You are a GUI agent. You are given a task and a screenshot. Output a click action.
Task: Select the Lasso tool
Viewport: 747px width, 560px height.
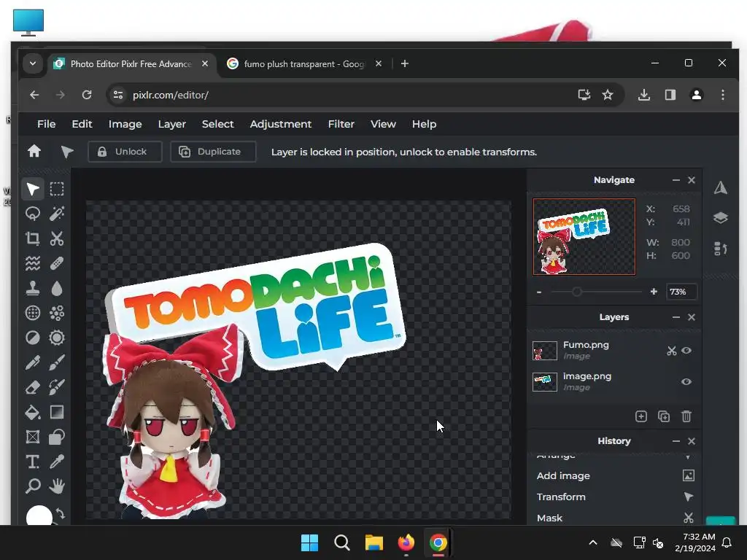32,214
